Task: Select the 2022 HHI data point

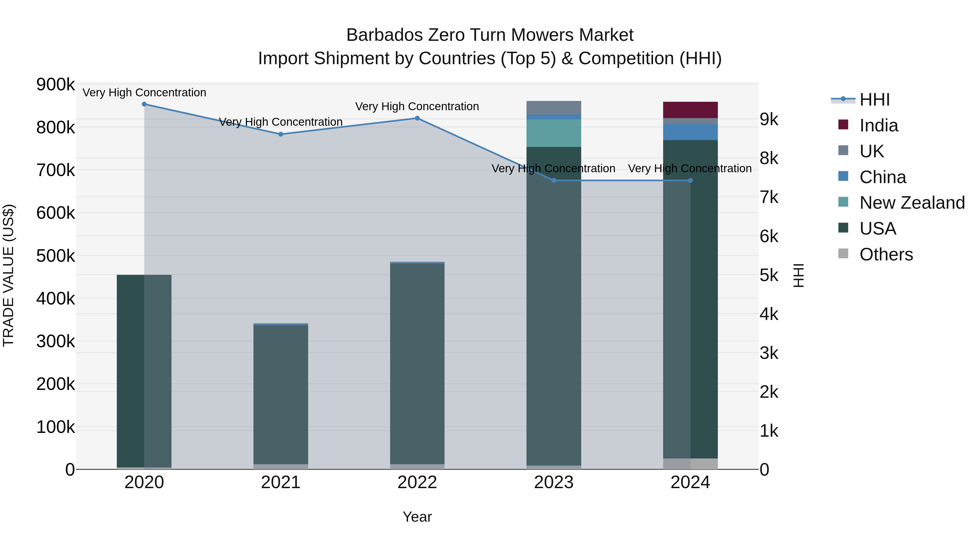Action: pos(417,118)
